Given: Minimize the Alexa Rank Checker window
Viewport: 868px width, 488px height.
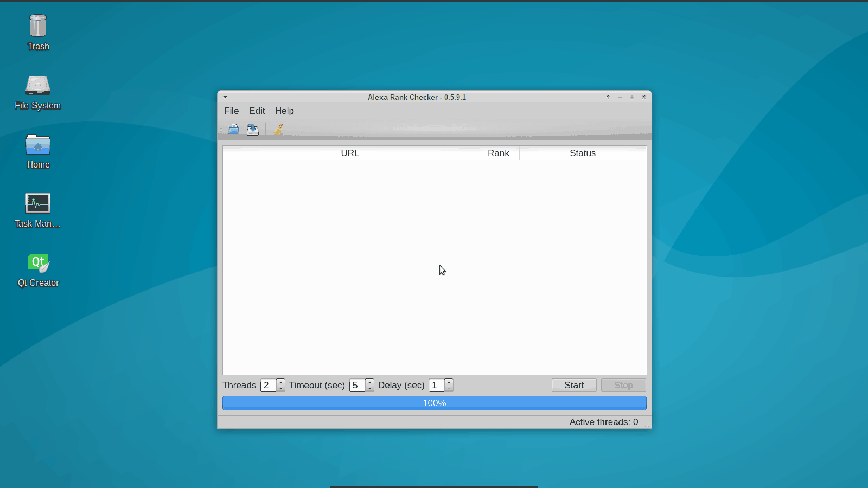Looking at the screenshot, I should (x=620, y=97).
